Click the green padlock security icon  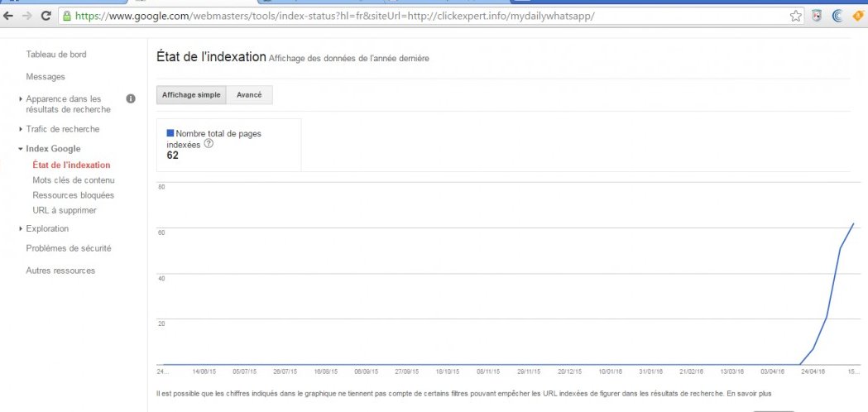tap(67, 16)
